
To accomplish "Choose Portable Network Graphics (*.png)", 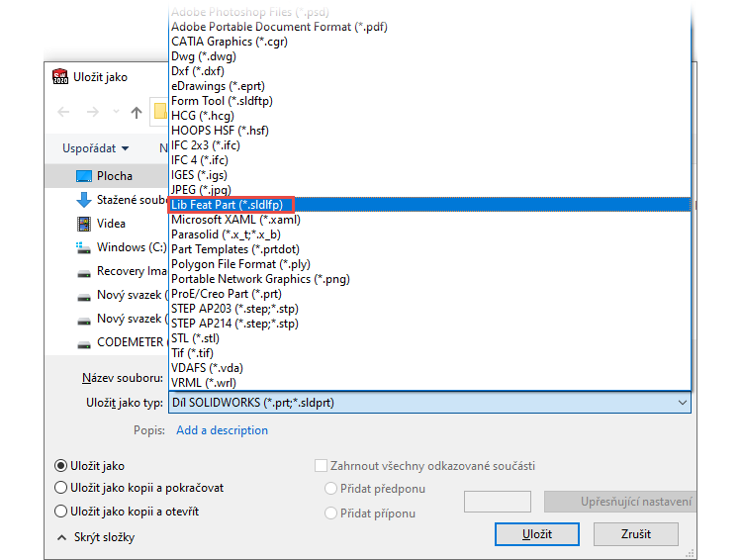I will (429, 279).
